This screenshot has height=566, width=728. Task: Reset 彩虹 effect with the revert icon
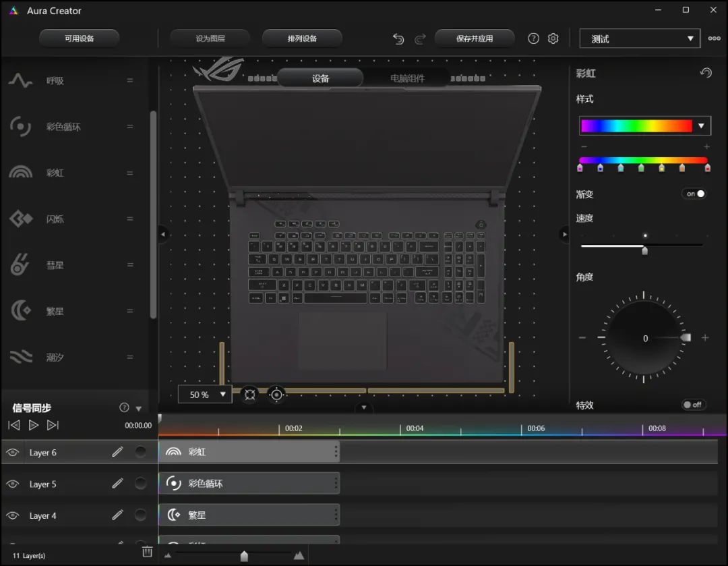pos(706,73)
